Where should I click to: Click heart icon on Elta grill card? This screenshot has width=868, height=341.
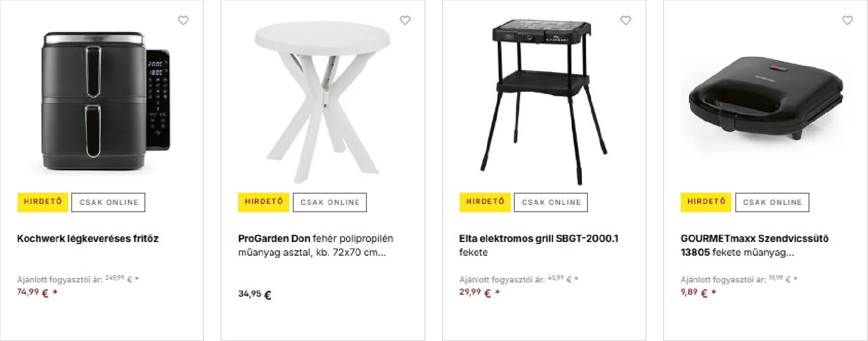[x=626, y=20]
